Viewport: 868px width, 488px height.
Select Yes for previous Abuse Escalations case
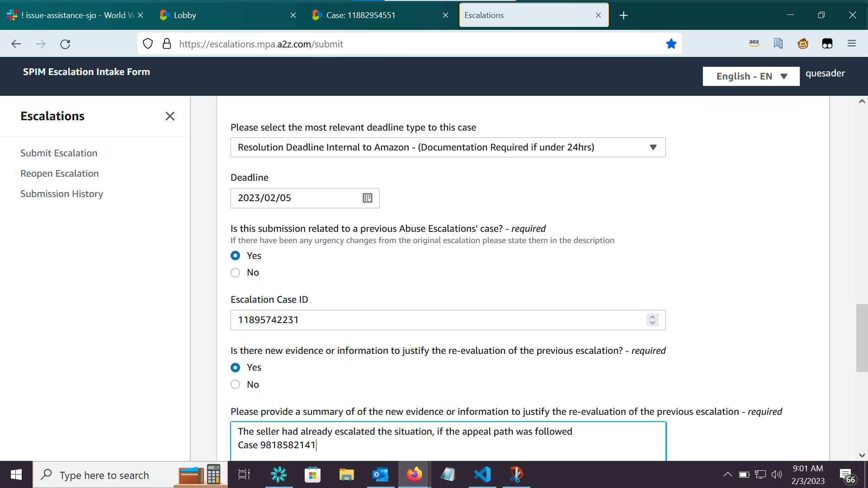point(235,256)
